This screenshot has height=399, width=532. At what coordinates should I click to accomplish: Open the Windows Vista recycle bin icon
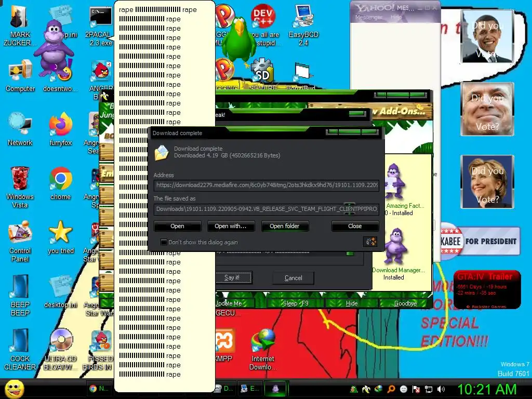[20, 187]
